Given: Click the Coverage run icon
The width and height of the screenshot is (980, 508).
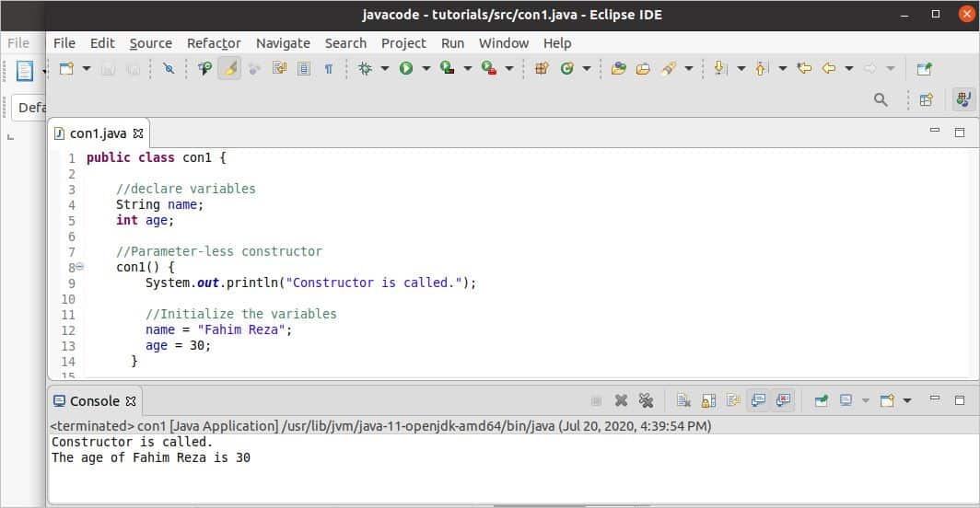Looking at the screenshot, I should click(x=448, y=69).
